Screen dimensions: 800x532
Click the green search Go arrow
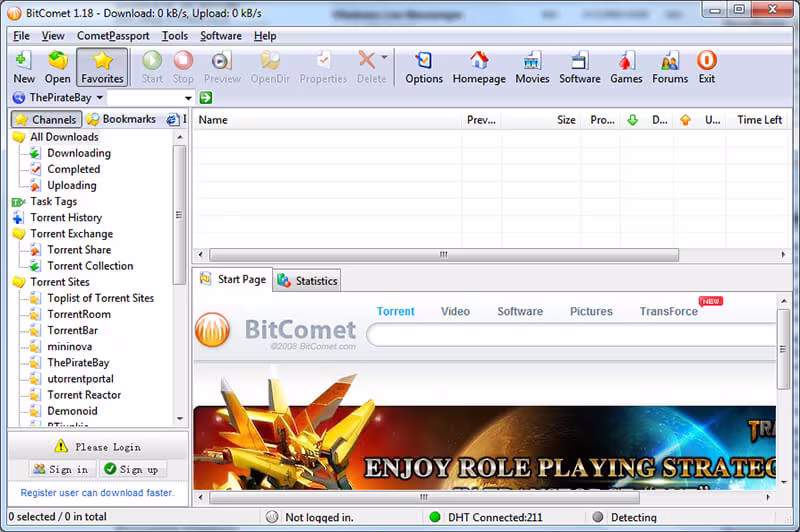206,97
